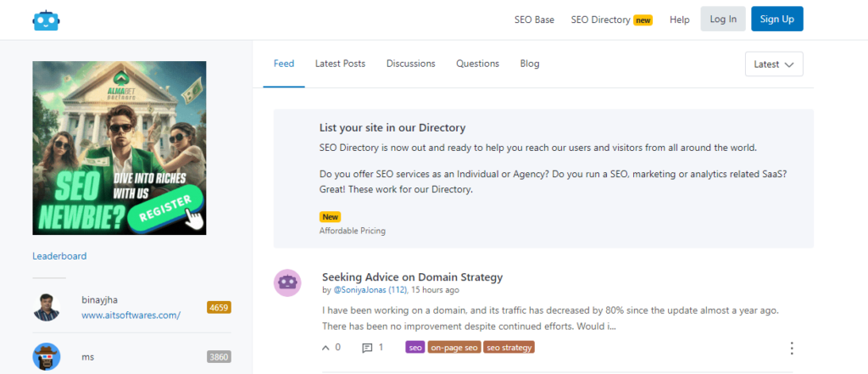The width and height of the screenshot is (868, 374).
Task: Open the Seeking Advice on Domain Strategy post title
Action: pos(412,277)
